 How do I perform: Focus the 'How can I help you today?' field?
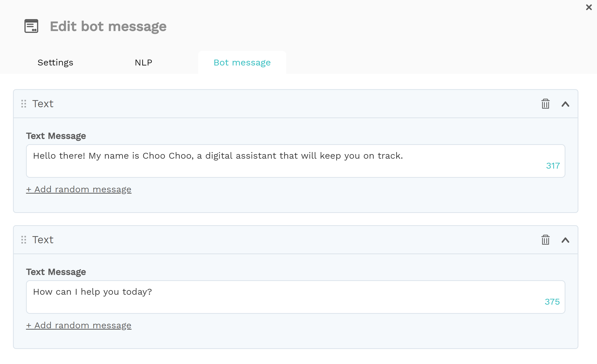click(x=295, y=297)
